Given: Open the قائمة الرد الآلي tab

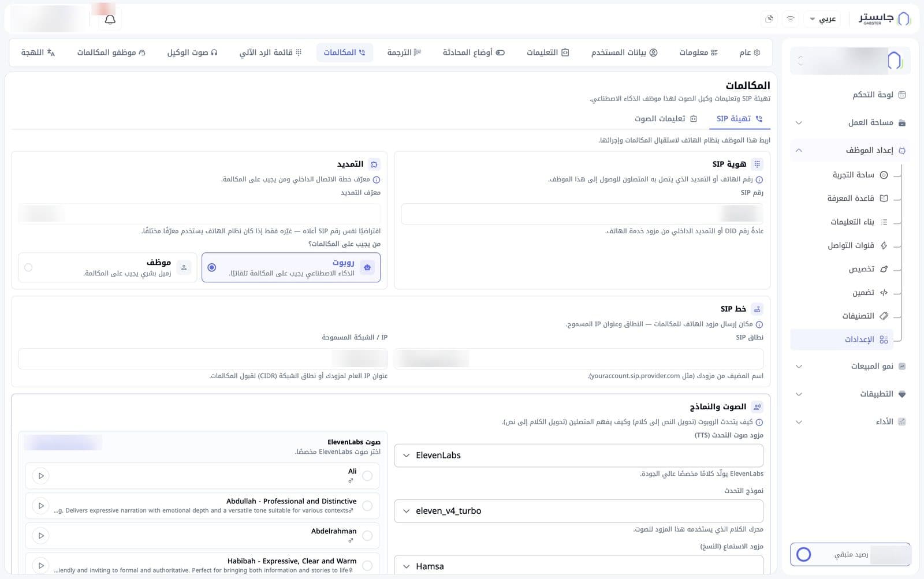Looking at the screenshot, I should [270, 53].
